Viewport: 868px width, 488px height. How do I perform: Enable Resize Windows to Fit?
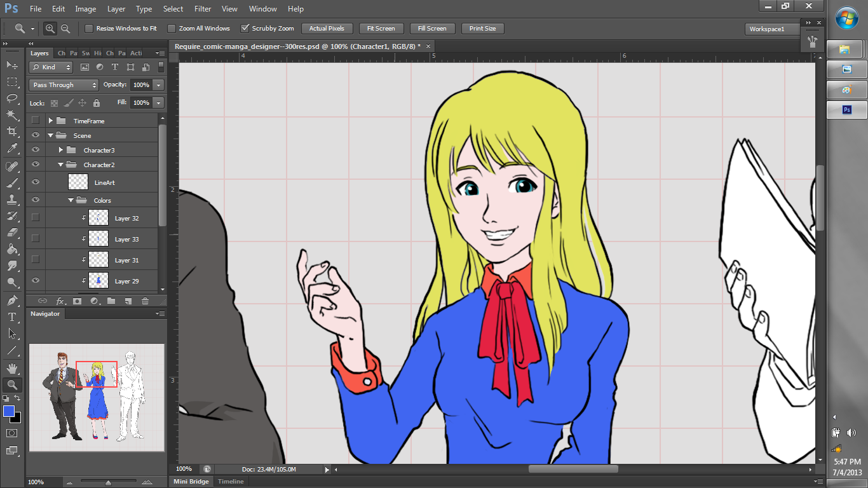point(88,28)
